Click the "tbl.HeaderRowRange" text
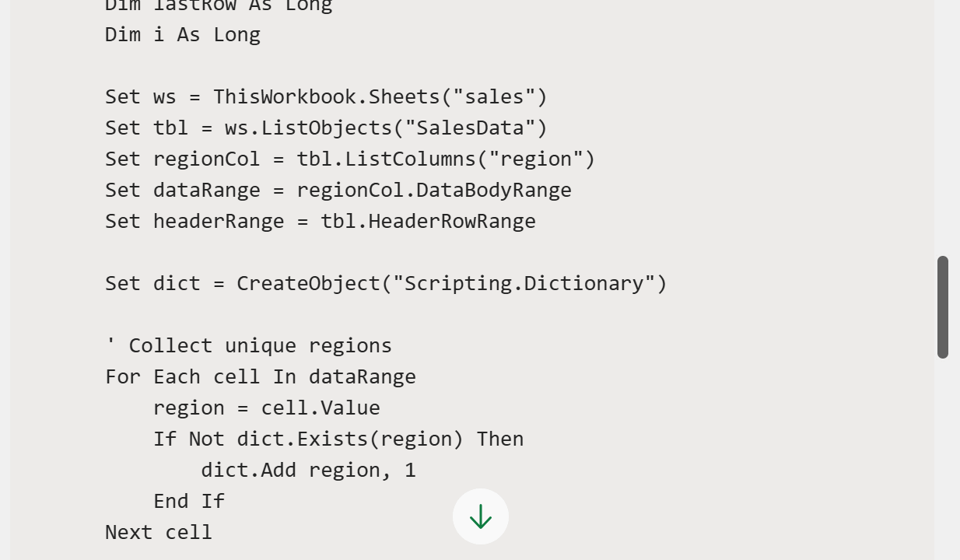The width and height of the screenshot is (960, 560). tap(428, 222)
